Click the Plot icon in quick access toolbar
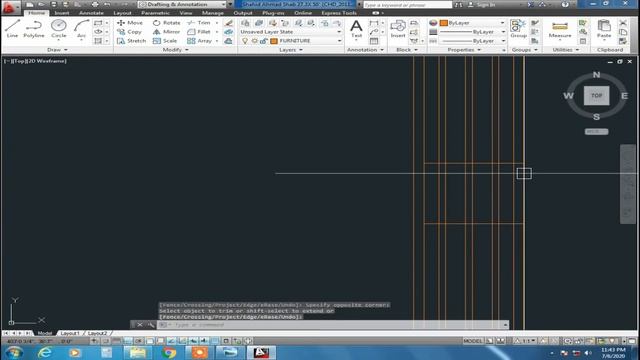 click(95, 4)
